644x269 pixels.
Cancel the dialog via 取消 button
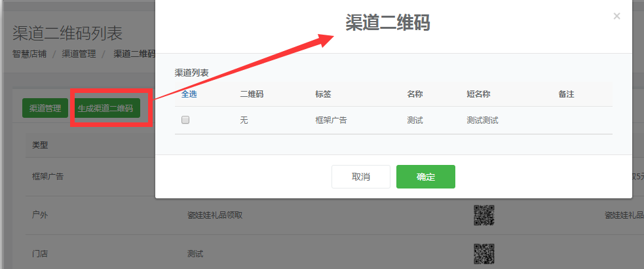coord(360,177)
